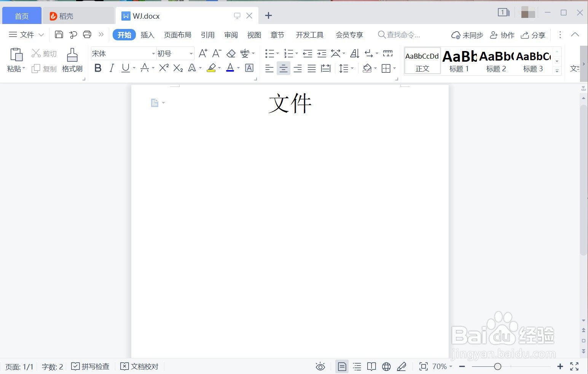Select the 标题 1 style
588x374 pixels.
click(458, 61)
